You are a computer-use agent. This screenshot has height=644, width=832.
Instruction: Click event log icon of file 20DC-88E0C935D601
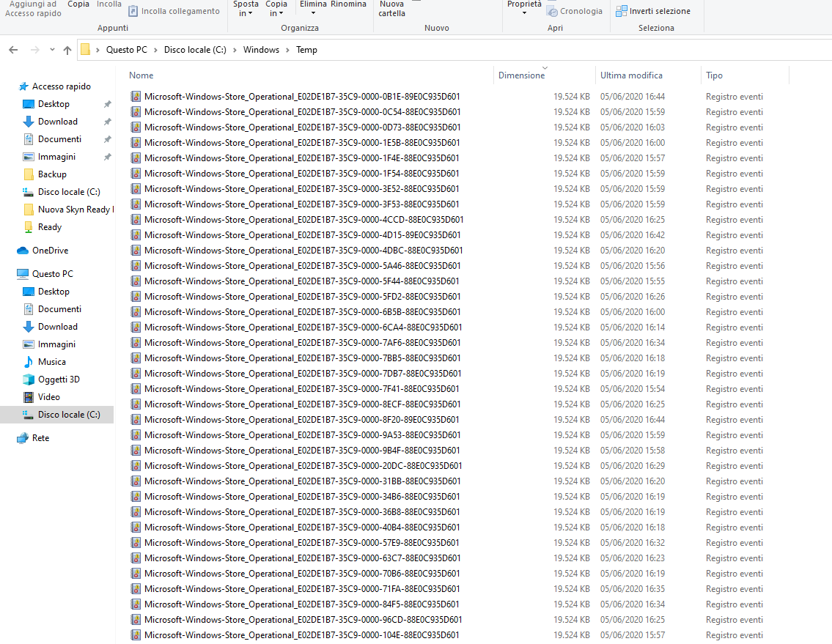tap(136, 466)
